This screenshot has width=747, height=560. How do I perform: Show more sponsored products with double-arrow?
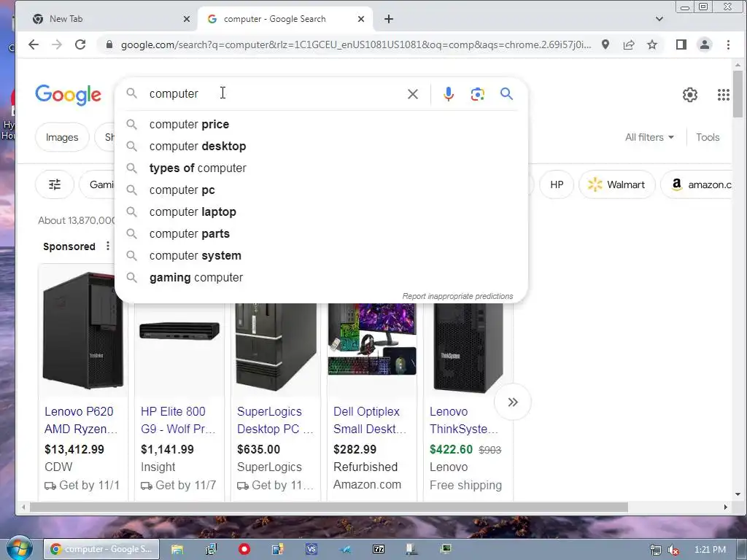(513, 402)
